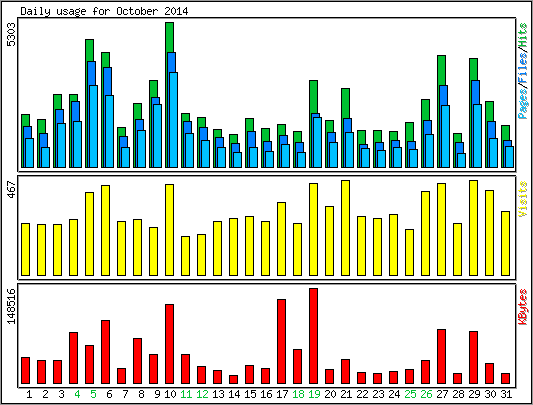Click the chart title 'Daily usage for October 2014'

(104, 11)
